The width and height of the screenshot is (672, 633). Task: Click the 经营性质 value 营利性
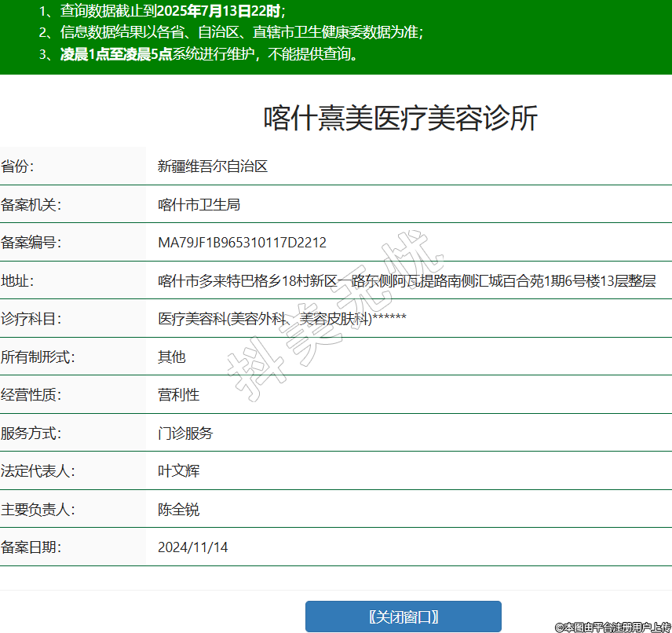pyautogui.click(x=178, y=395)
